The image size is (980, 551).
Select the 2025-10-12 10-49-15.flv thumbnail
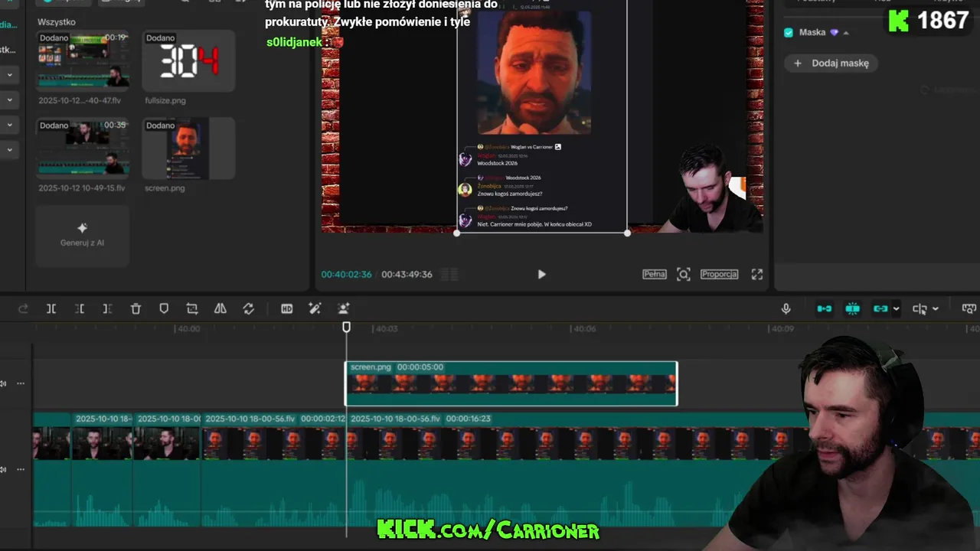83,148
